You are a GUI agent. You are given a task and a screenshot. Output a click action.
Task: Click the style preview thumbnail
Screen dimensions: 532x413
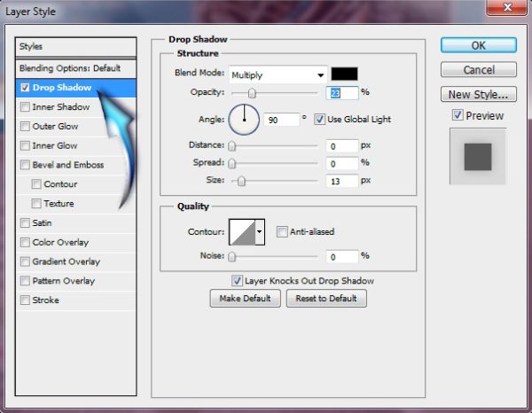click(478, 156)
